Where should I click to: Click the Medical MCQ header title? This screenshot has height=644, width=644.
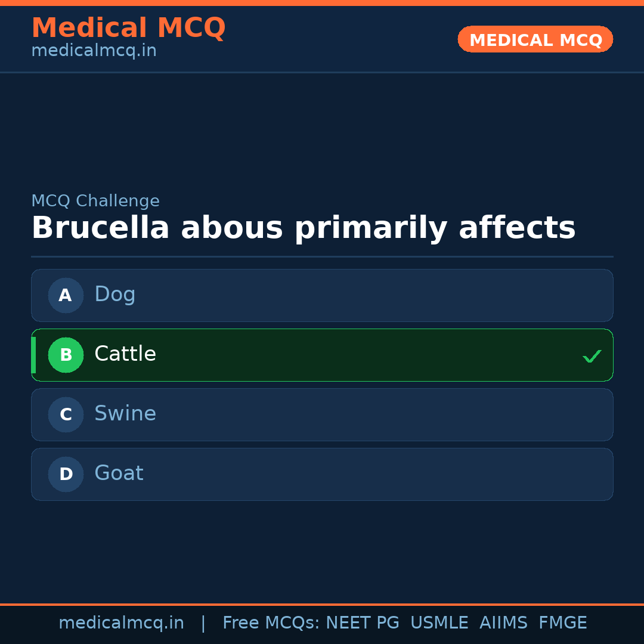coord(128,28)
